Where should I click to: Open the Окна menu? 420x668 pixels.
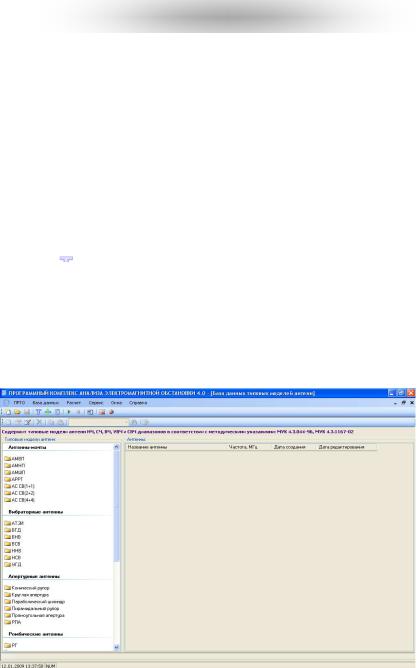click(116, 403)
